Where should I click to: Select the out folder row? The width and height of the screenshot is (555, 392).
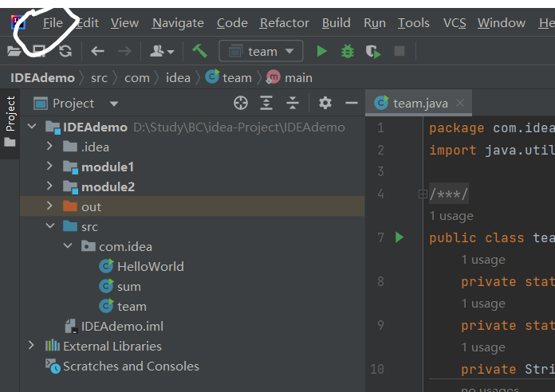(x=192, y=206)
